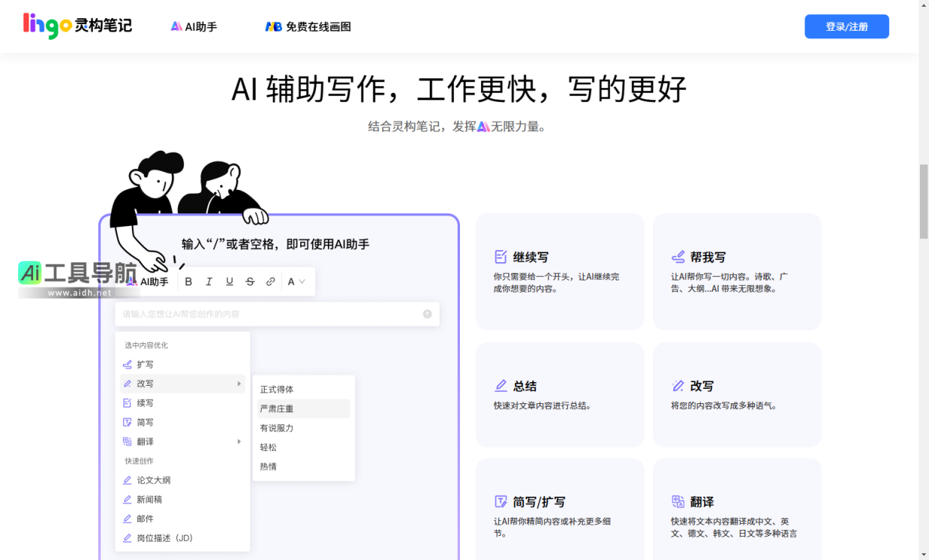Click the 续写 (continue writing) icon
Screen dimensions: 929x560
click(x=127, y=402)
